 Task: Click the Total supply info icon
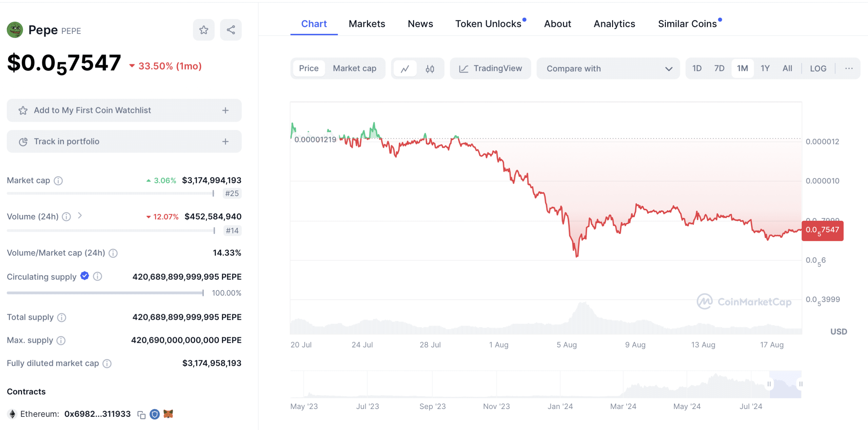pos(62,317)
